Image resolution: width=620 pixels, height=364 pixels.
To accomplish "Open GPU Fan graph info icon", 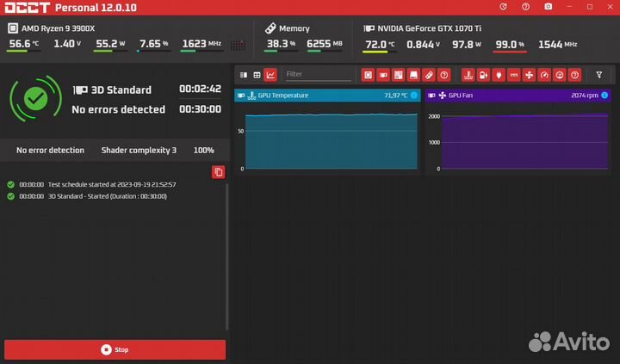I will [604, 96].
